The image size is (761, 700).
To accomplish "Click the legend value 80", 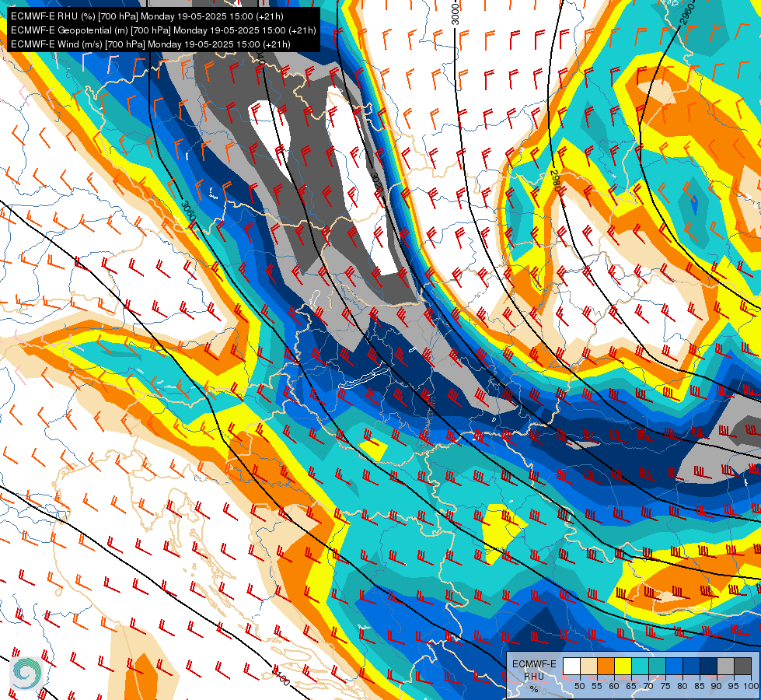I will pyautogui.click(x=682, y=686).
